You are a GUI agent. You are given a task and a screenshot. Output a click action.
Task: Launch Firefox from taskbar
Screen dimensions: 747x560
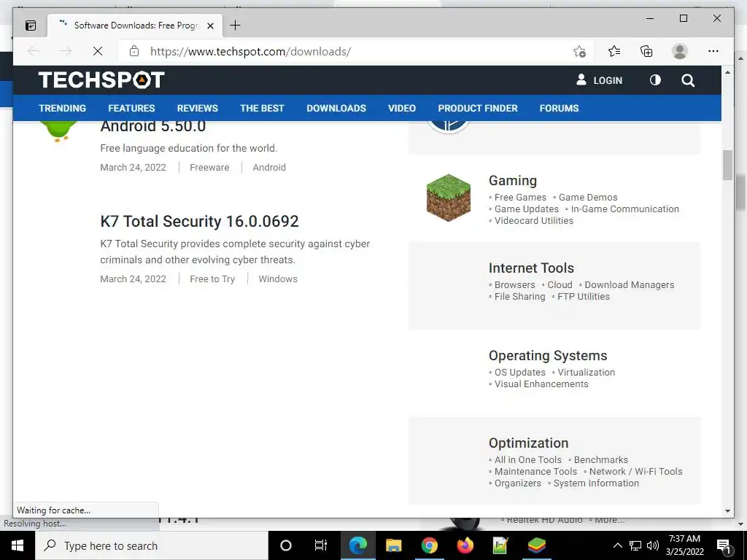tap(465, 545)
